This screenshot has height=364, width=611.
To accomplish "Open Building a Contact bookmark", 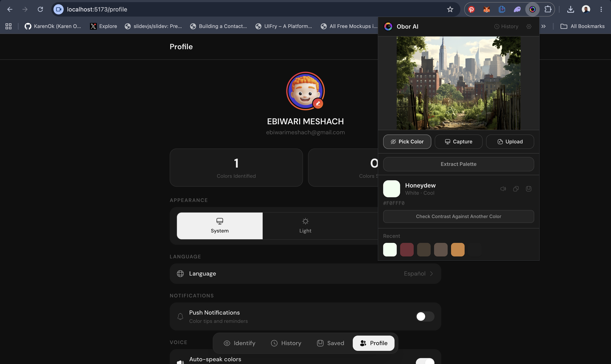I will (x=219, y=26).
